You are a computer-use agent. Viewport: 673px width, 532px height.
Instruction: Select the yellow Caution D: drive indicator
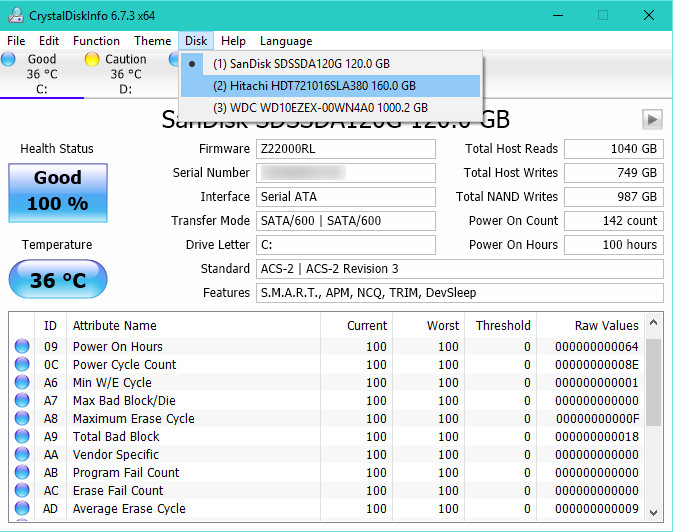(125, 74)
